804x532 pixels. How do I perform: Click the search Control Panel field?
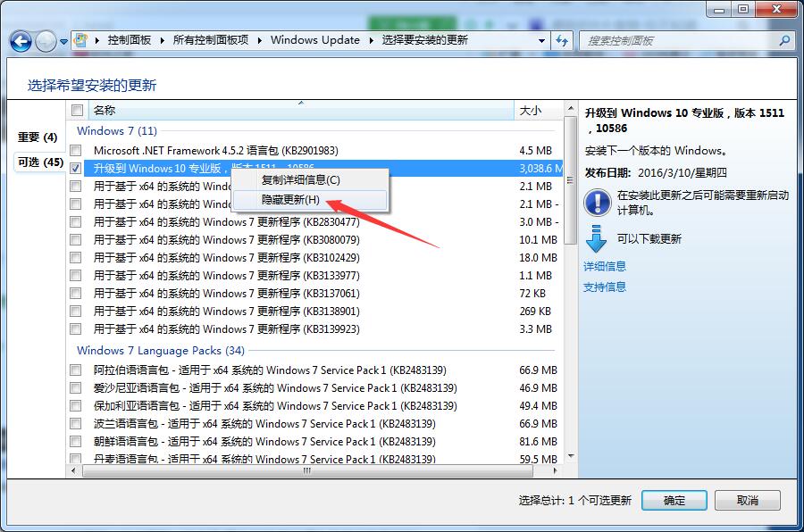point(686,40)
